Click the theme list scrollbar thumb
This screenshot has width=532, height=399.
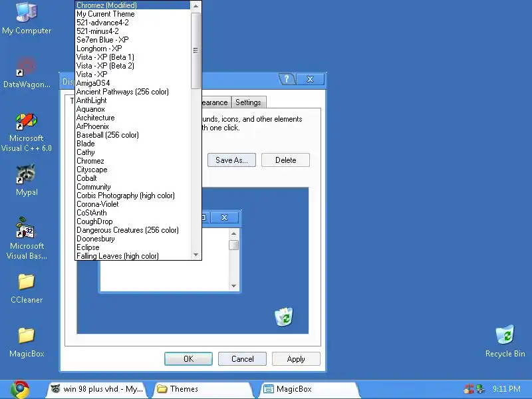pyautogui.click(x=196, y=51)
